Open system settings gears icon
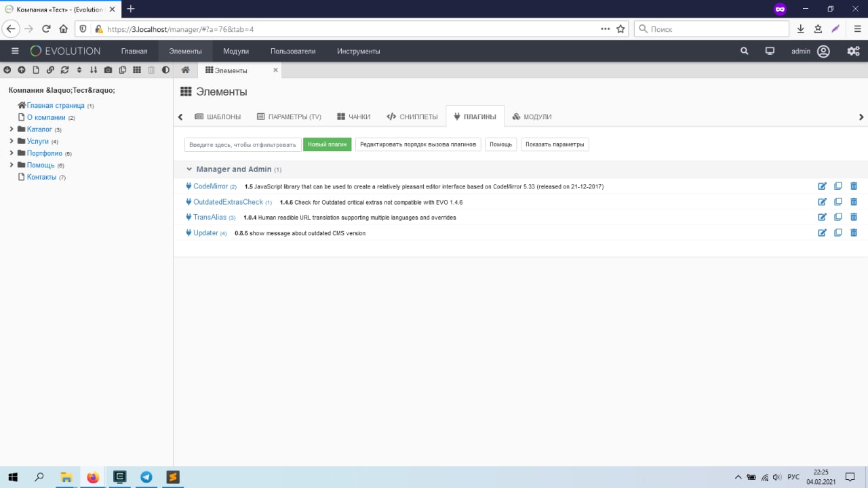 coord(853,51)
